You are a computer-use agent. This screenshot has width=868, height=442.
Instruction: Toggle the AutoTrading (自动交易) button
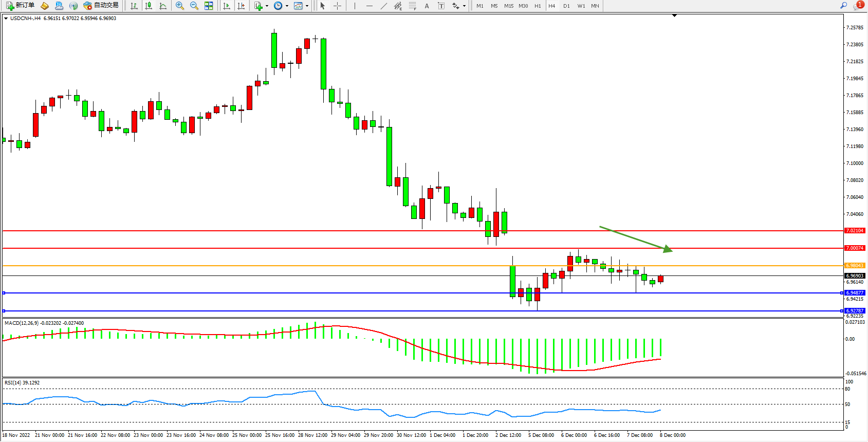101,6
